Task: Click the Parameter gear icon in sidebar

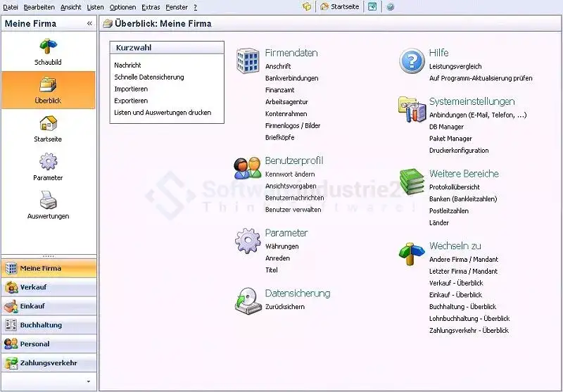Action: coord(48,163)
